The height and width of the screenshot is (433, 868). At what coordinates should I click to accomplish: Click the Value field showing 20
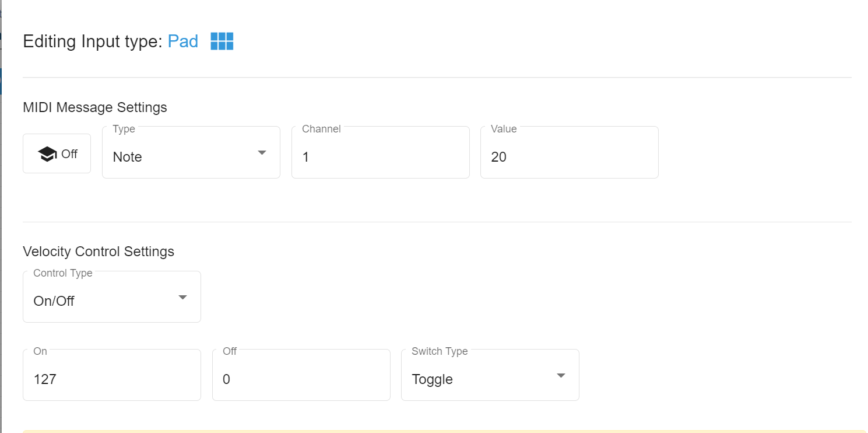(569, 156)
